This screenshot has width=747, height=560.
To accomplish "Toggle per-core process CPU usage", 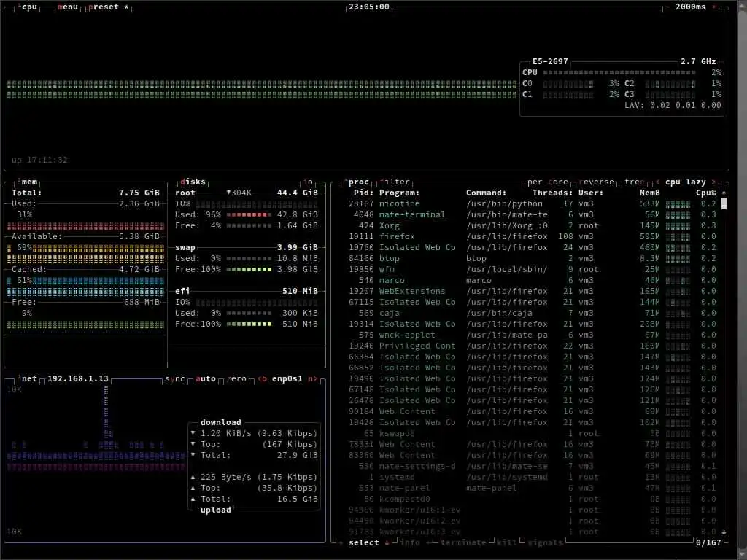I will click(548, 182).
